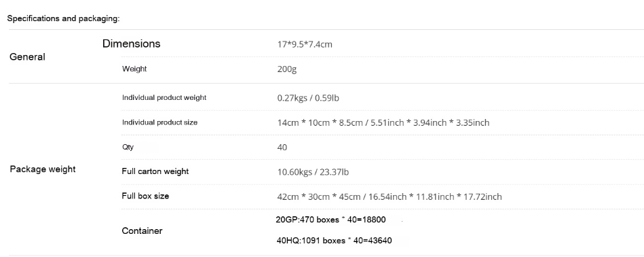
Task: Select the 10.60kgs / 23.37lb value
Action: pyautogui.click(x=313, y=172)
